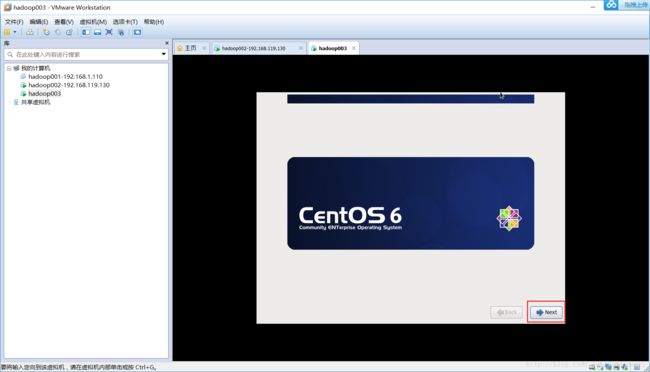Click the network adapter status bar icon
The width and height of the screenshot is (650, 372).
point(608,367)
